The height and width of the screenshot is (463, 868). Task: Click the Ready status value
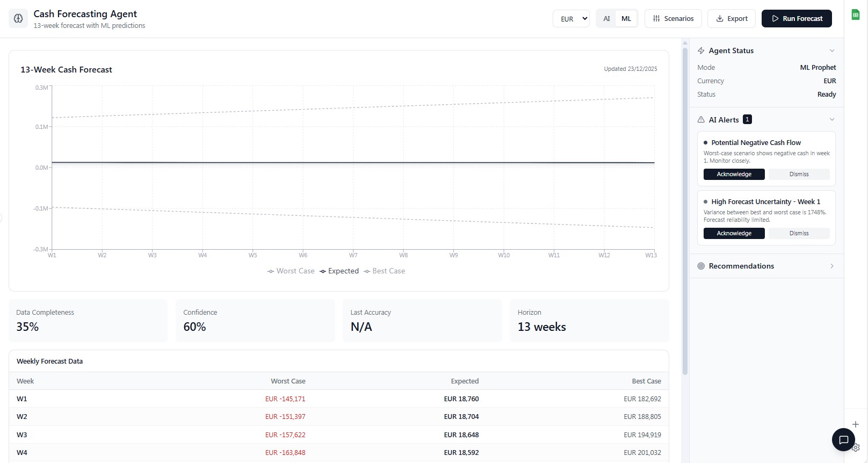click(x=827, y=94)
